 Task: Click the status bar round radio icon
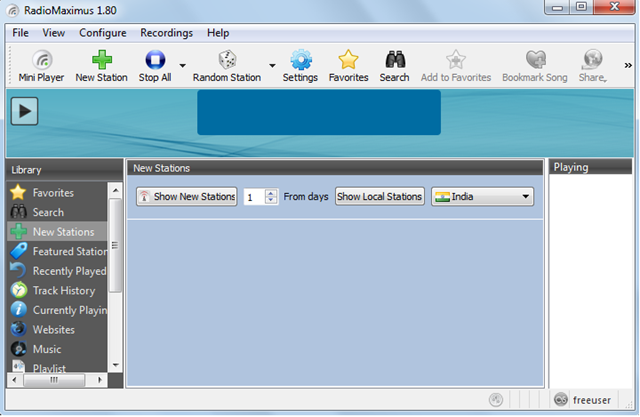coord(496,400)
